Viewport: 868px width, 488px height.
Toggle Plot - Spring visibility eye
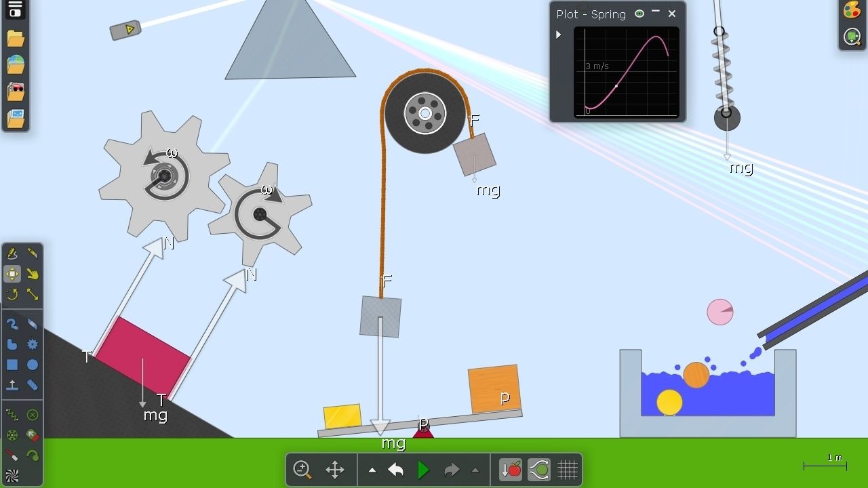pyautogui.click(x=639, y=14)
